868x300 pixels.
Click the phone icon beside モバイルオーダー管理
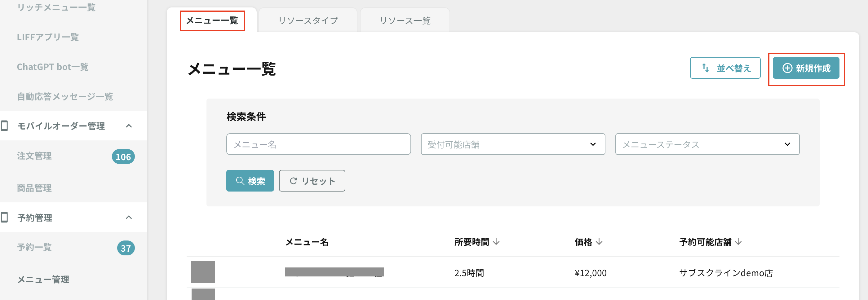(4, 126)
